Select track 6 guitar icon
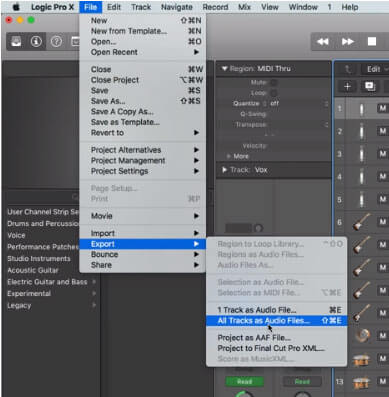389x397 pixels. 362,222
